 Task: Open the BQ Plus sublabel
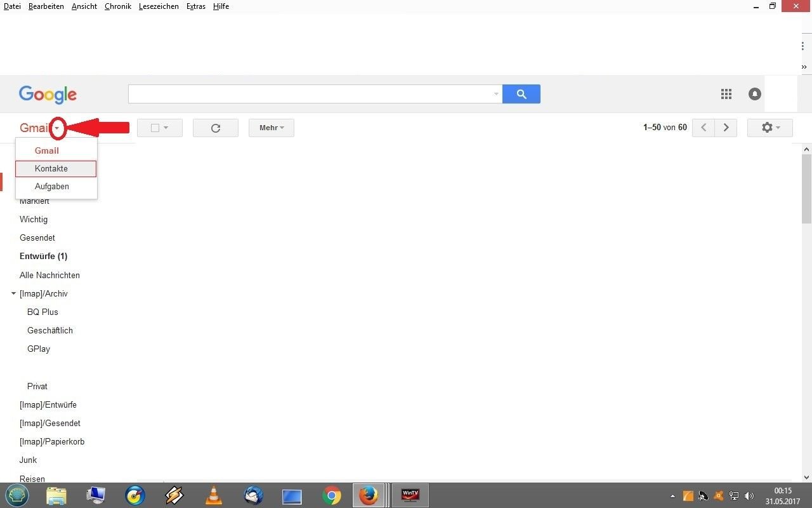tap(43, 312)
